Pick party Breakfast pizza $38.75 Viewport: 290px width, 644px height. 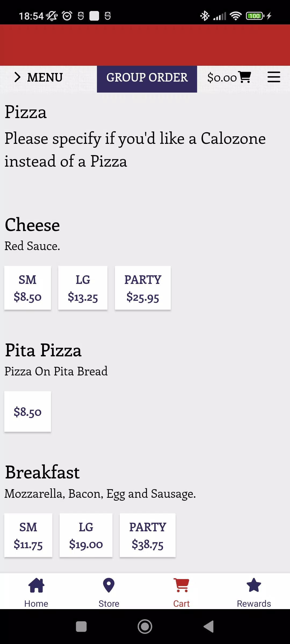(x=148, y=535)
